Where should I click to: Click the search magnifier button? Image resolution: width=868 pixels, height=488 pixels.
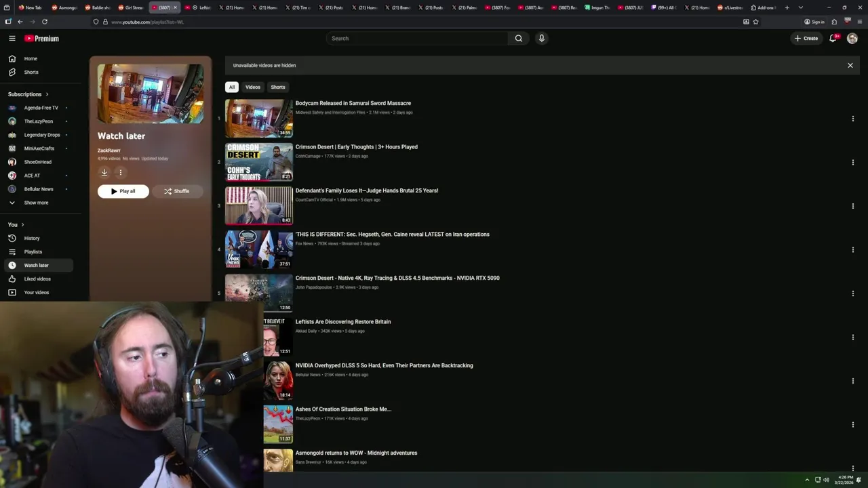519,39
